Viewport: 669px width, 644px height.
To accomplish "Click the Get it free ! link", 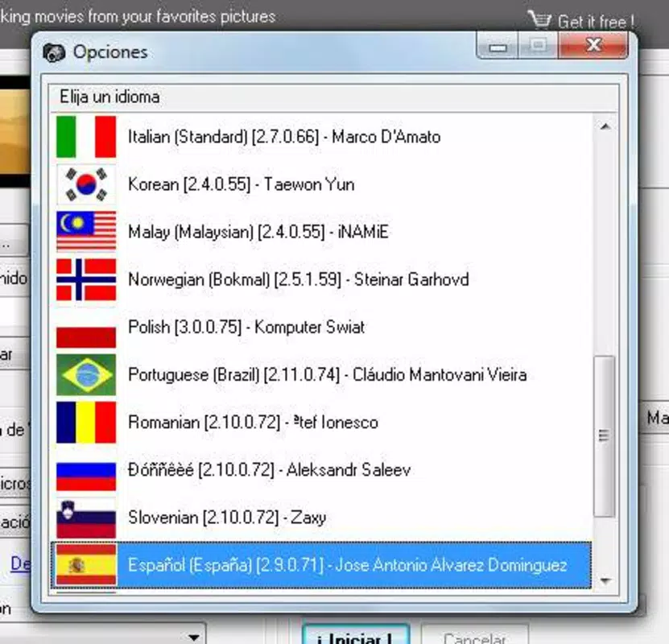I will click(x=596, y=21).
